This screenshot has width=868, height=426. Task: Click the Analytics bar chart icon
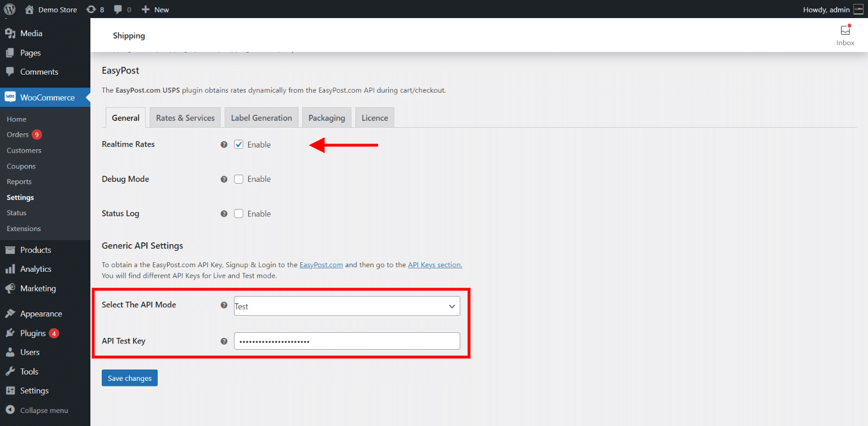pos(10,269)
